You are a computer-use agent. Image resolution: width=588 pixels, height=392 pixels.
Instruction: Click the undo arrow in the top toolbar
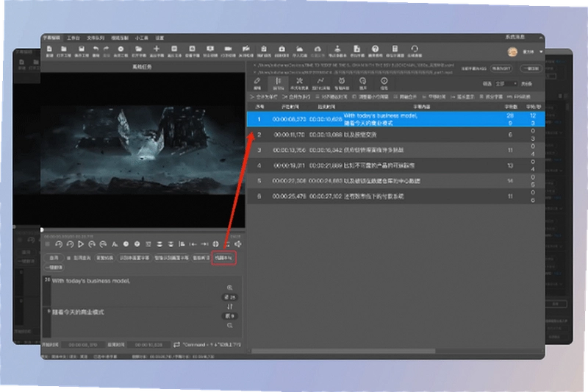point(96,49)
